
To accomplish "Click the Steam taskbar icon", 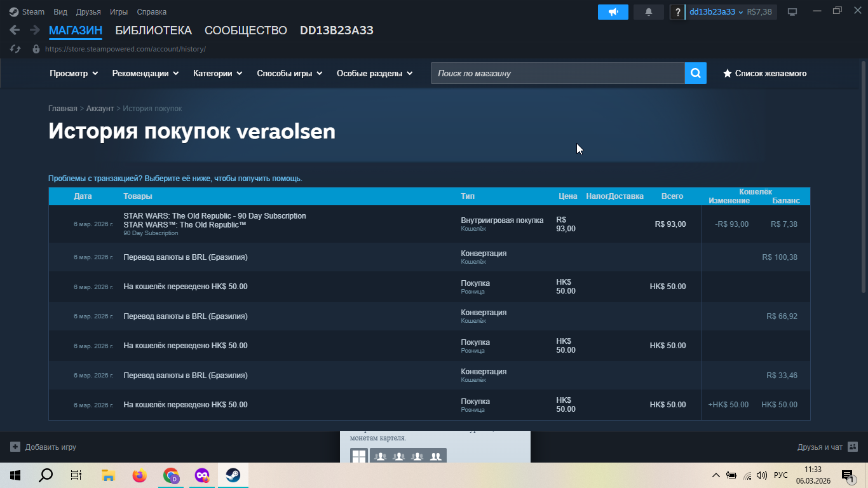I will point(233,475).
